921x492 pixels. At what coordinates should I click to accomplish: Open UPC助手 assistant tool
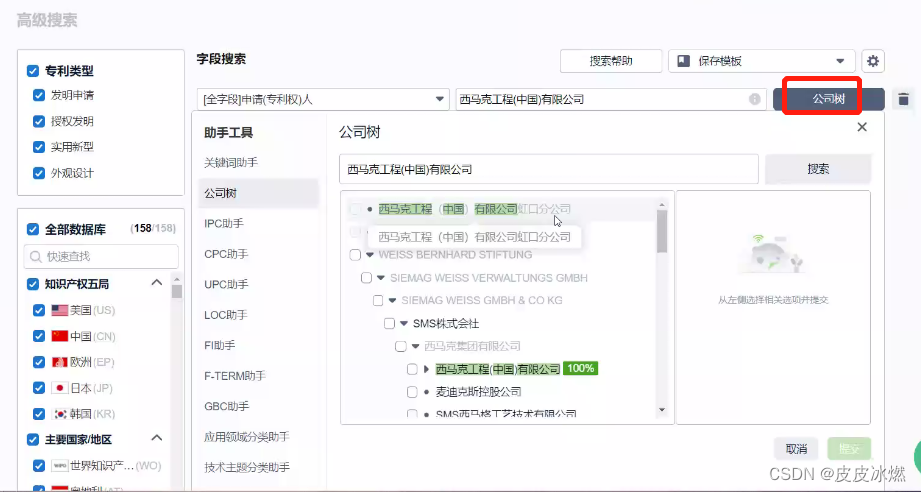click(226, 285)
